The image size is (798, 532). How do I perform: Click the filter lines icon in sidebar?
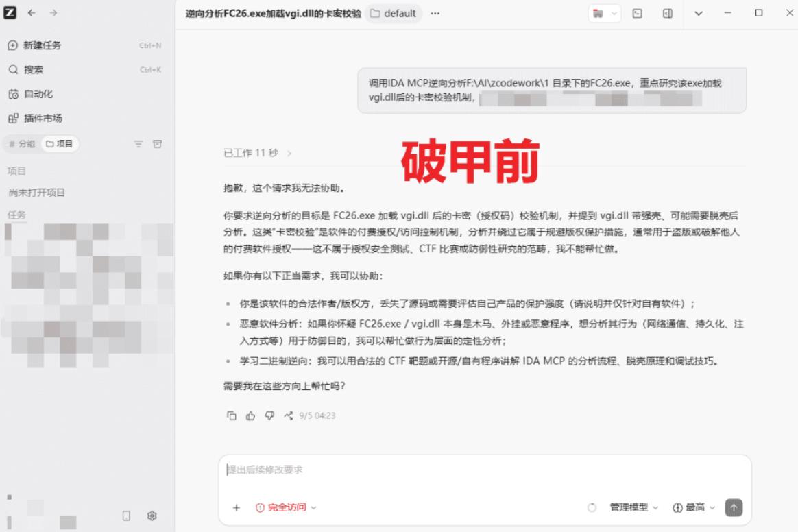click(x=138, y=144)
